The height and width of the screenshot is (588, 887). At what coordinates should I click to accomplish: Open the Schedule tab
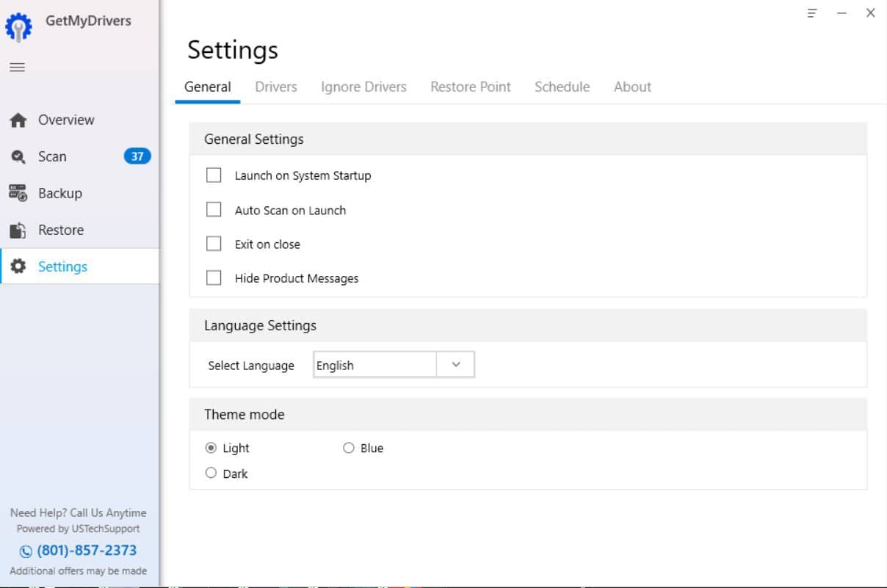562,87
